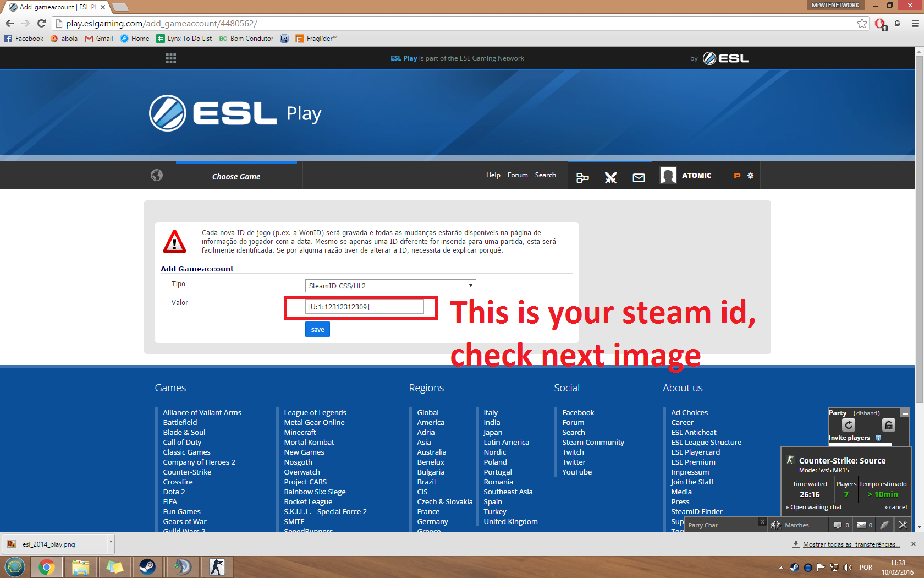
Task: Open the Steam Community social link
Action: (593, 442)
